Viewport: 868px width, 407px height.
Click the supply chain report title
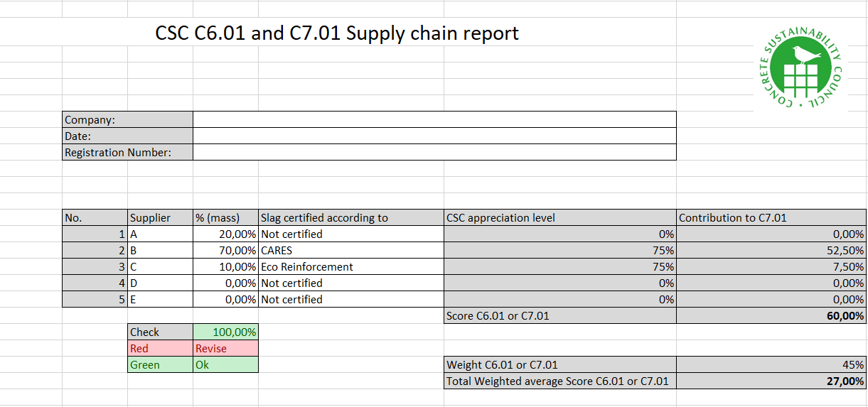coord(337,33)
